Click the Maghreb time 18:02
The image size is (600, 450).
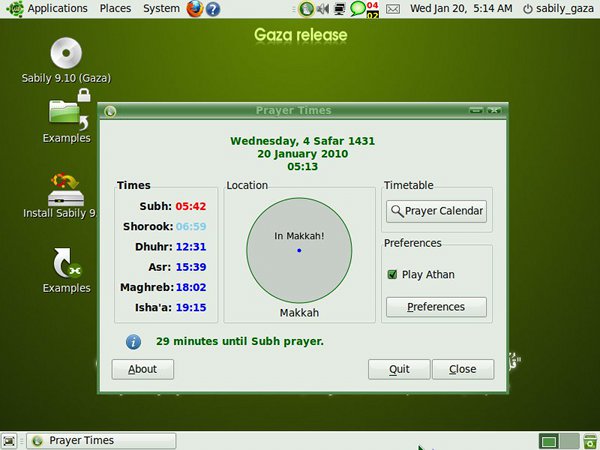[x=191, y=287]
